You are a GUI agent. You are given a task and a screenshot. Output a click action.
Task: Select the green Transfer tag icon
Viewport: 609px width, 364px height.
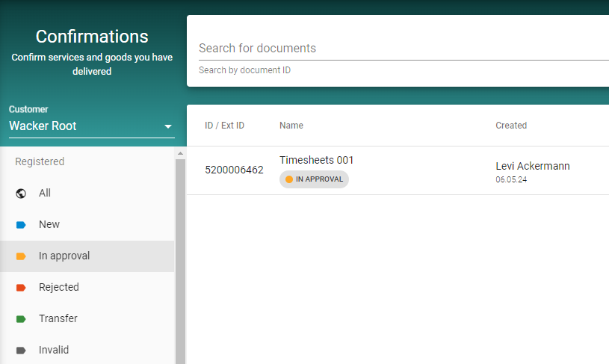click(21, 318)
